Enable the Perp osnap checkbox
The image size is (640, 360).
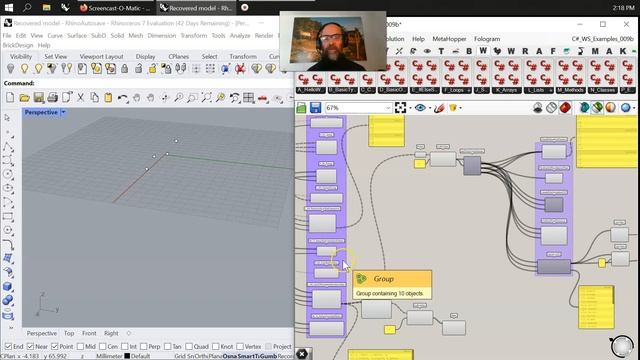click(x=144, y=347)
